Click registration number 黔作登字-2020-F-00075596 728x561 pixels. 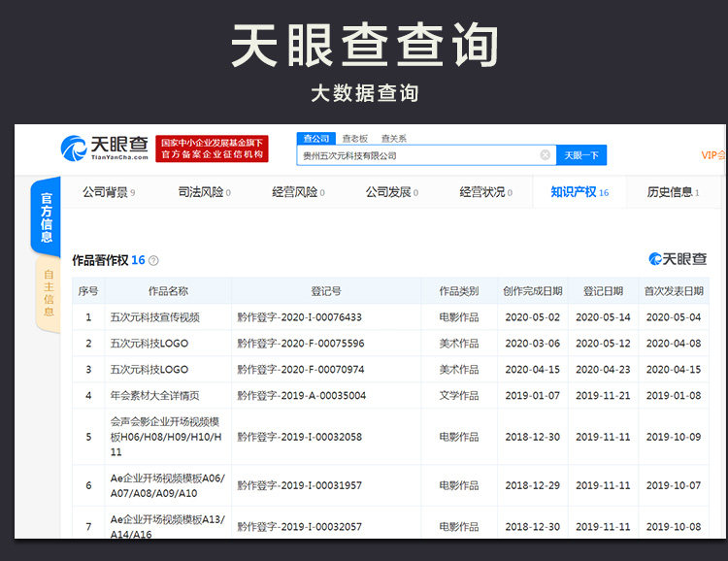pos(301,344)
